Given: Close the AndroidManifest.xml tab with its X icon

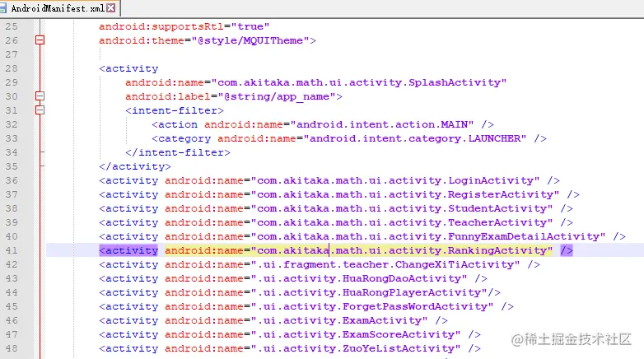Looking at the screenshot, I should pyautogui.click(x=111, y=7).
